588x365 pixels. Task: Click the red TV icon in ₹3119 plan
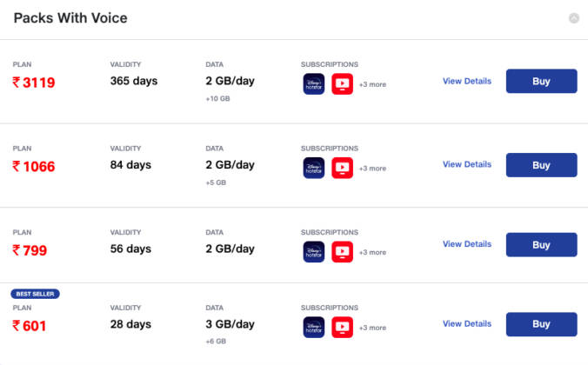342,84
